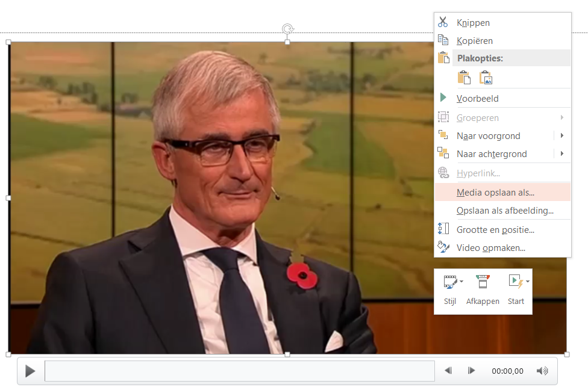Screen dimensions: 588x390
Task: Click the bottom-left corner resize handle
Action: pyautogui.click(x=8, y=354)
